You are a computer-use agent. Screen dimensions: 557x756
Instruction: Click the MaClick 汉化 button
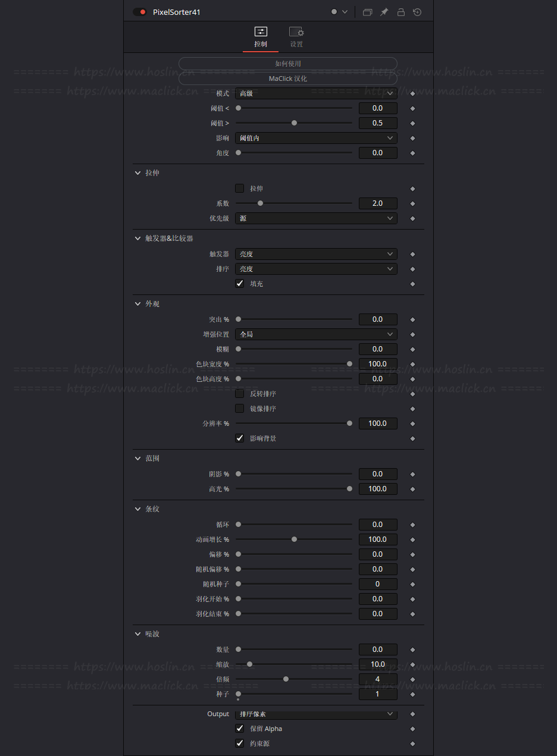click(288, 79)
